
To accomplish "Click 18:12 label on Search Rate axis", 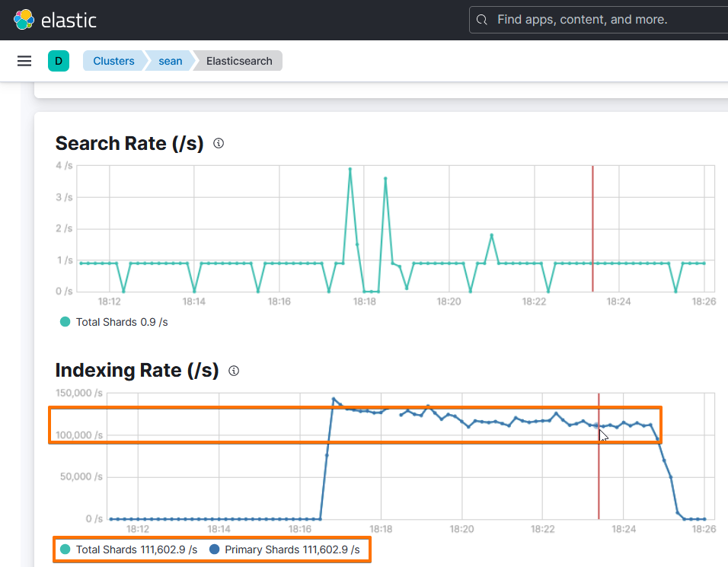I will click(109, 301).
